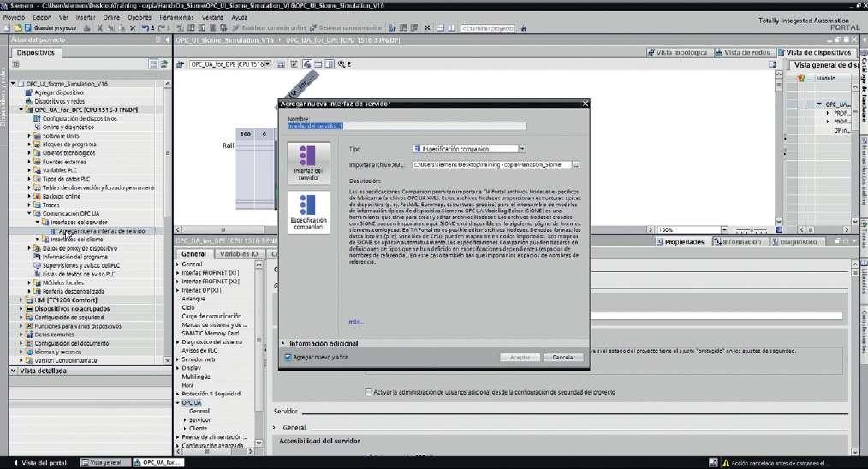The width and height of the screenshot is (868, 469).
Task: Collapse the Vista detallada panel
Action: (14, 371)
